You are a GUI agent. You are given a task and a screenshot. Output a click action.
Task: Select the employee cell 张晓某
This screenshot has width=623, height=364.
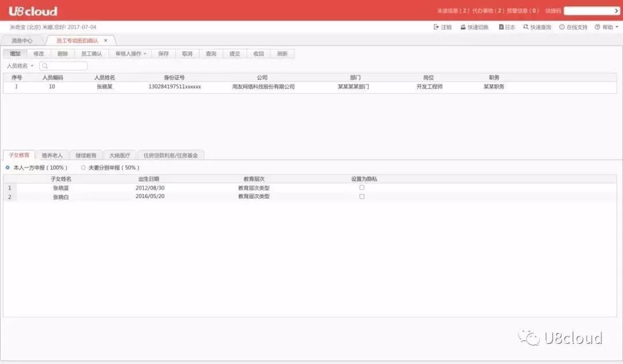click(x=104, y=87)
